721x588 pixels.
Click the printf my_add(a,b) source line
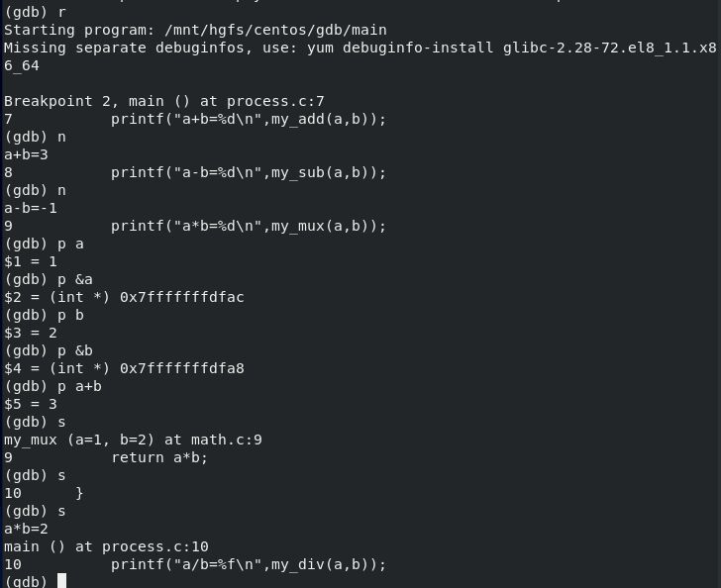[x=195, y=119]
